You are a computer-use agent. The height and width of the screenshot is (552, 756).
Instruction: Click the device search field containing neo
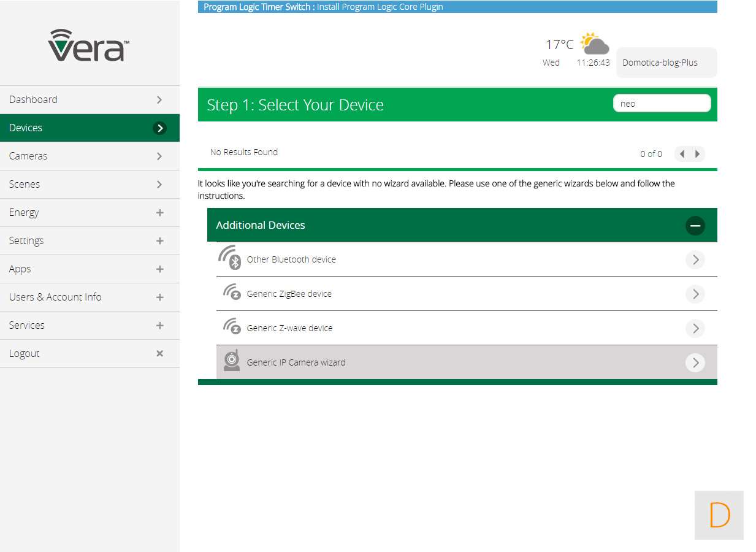(662, 104)
